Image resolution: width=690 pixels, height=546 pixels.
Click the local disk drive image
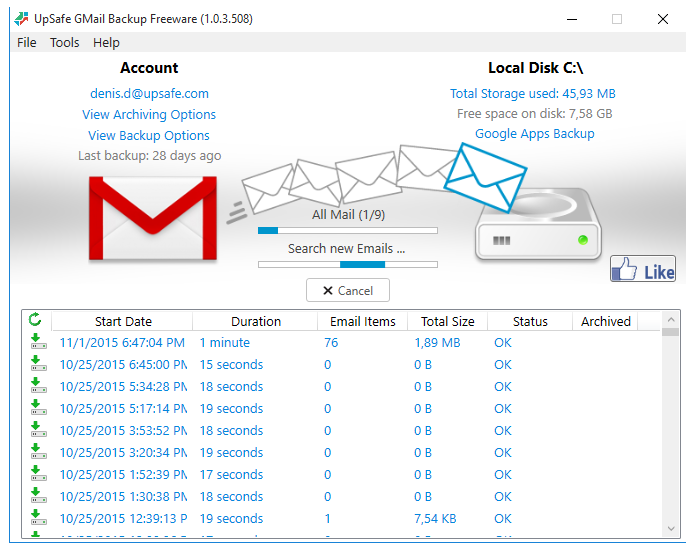point(539,224)
